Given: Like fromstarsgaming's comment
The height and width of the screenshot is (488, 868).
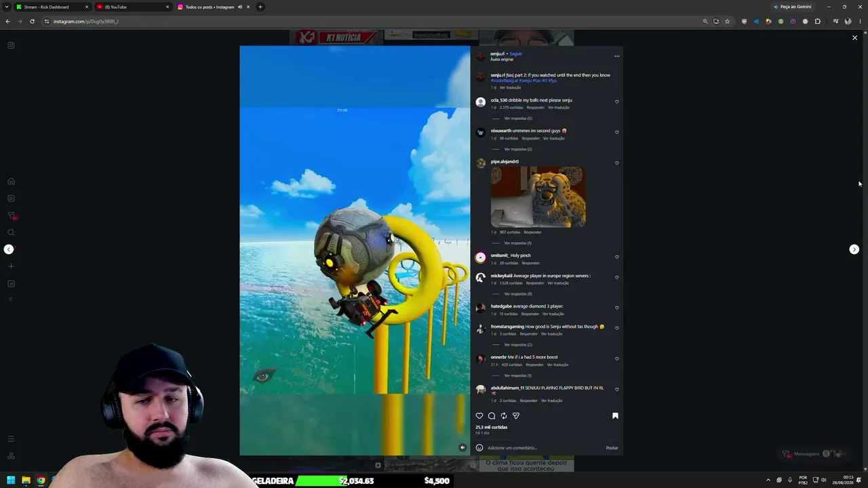Looking at the screenshot, I should click(x=616, y=328).
